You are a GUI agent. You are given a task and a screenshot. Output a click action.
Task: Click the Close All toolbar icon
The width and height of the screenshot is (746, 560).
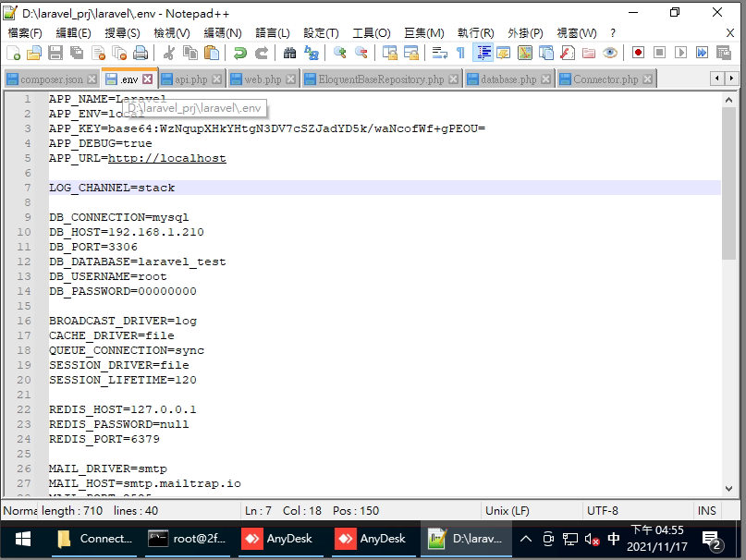pos(119,53)
